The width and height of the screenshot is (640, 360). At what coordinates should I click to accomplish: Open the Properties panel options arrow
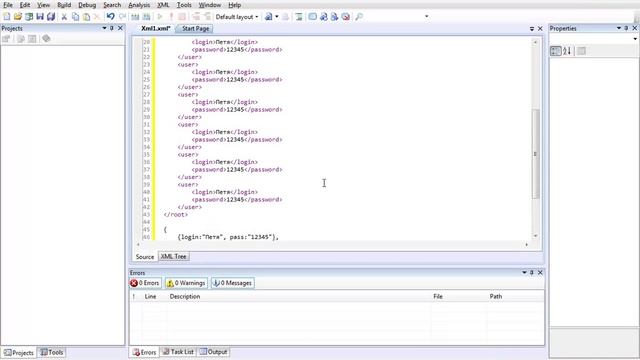pyautogui.click(x=619, y=28)
